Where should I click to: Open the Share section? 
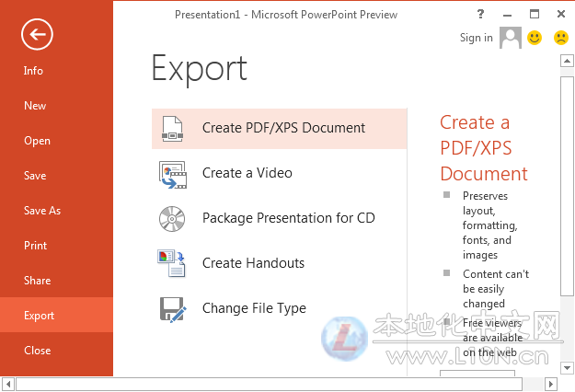point(38,281)
